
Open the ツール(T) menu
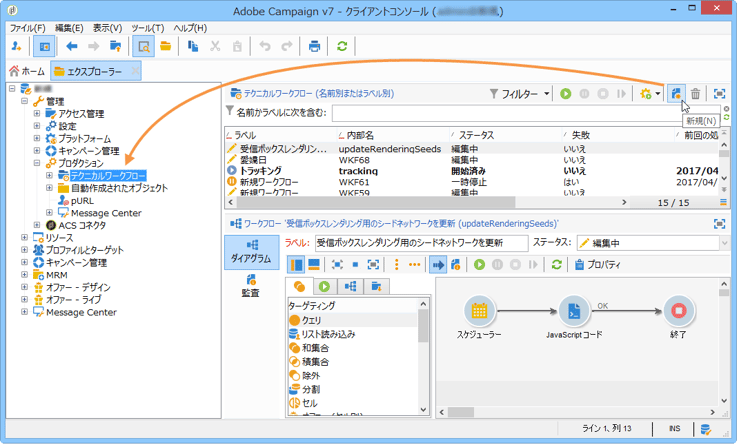(147, 28)
